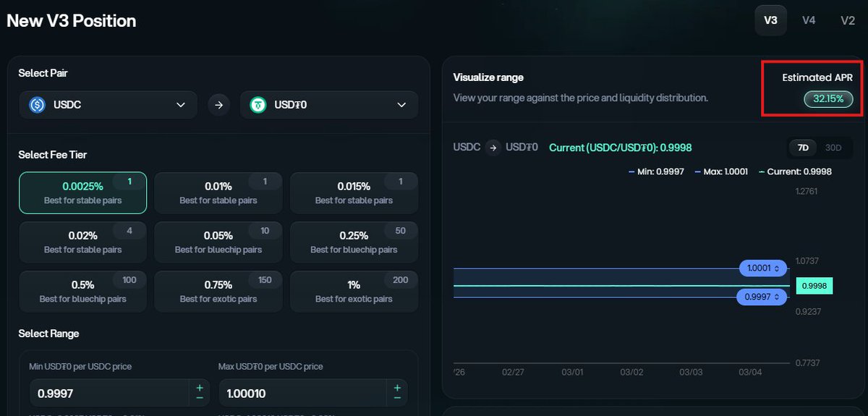Select the 0.75% fee tier
Screen dimensions: 868x416
click(218, 291)
